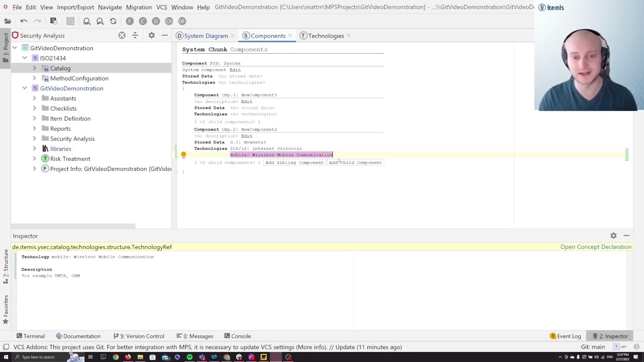Hide the Security Analysis panel
644x362 pixels.
click(165, 36)
